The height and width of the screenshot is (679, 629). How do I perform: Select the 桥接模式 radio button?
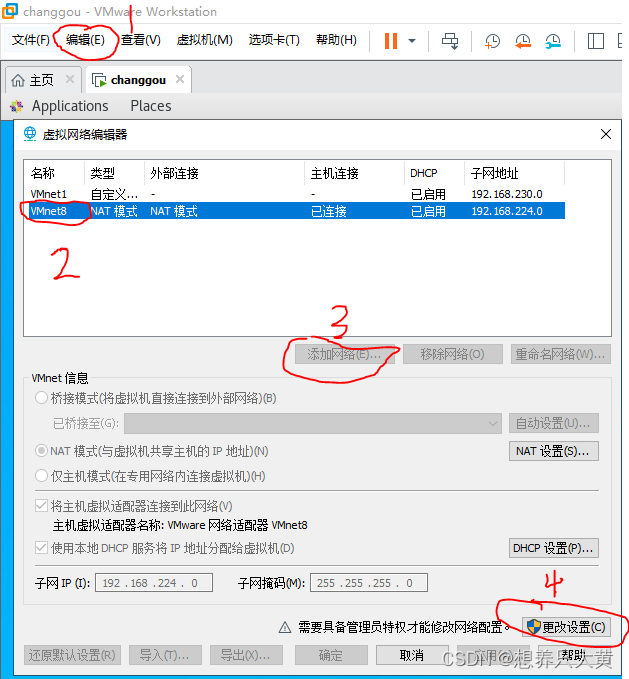[41, 398]
